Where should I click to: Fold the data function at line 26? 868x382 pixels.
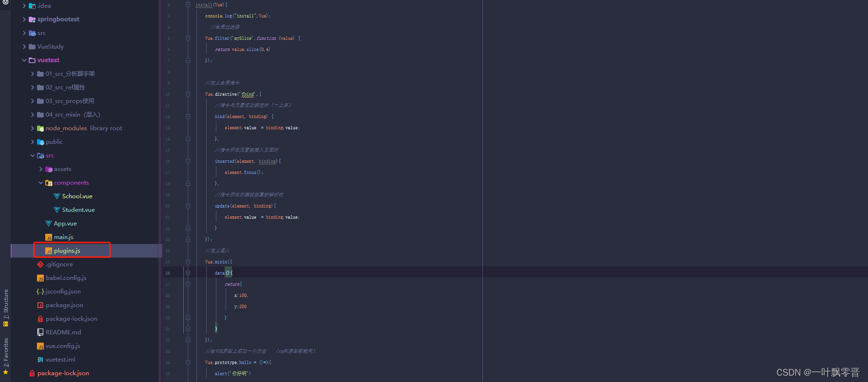click(188, 273)
